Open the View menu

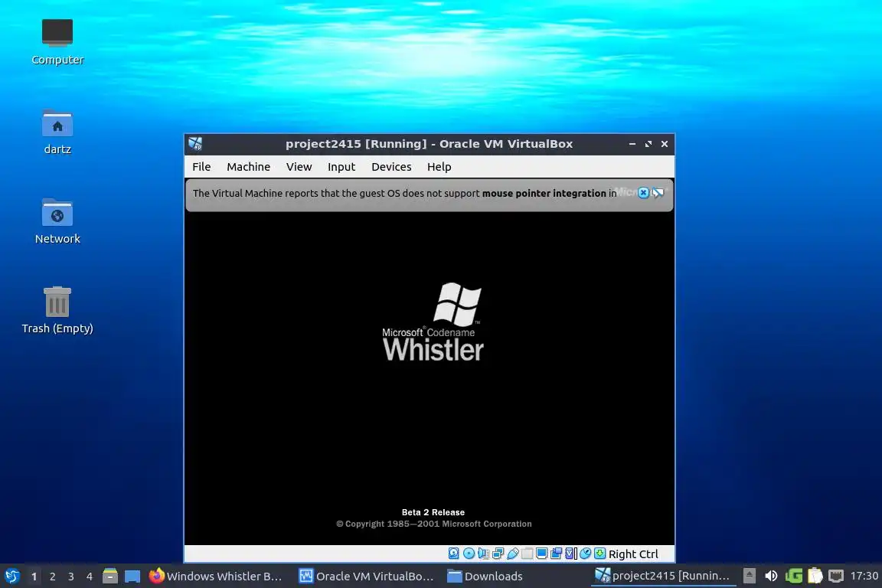pyautogui.click(x=299, y=167)
